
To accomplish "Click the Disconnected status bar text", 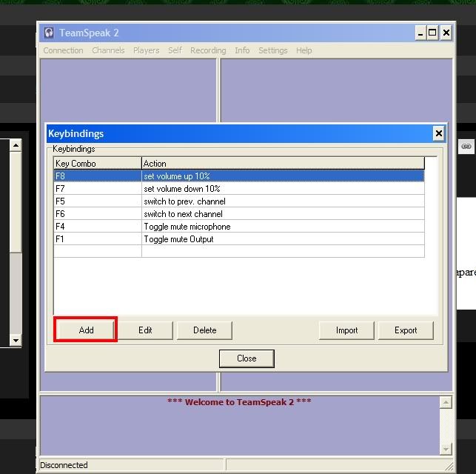I will [x=64, y=465].
